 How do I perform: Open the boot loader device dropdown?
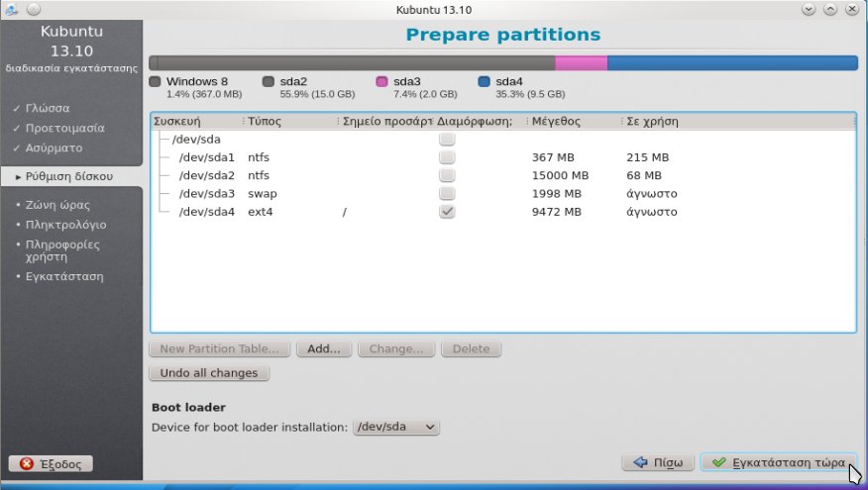click(x=396, y=427)
